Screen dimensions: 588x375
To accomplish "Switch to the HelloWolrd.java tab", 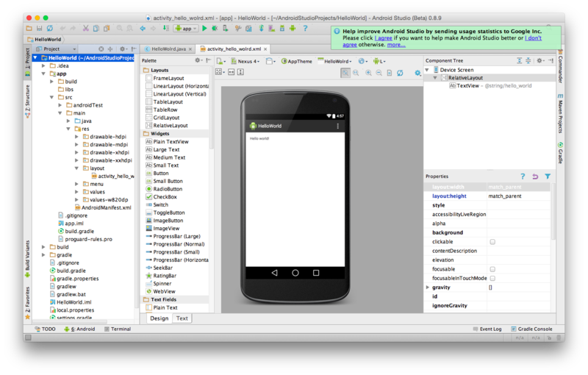I will point(168,49).
